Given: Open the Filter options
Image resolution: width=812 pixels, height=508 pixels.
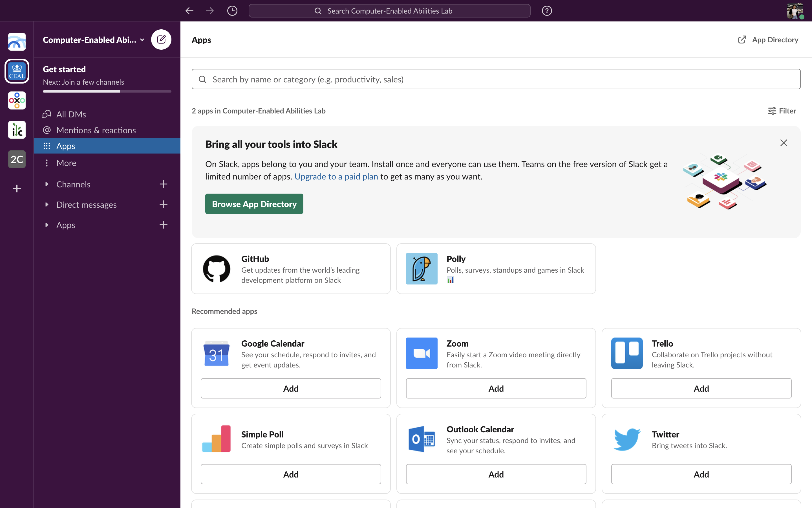Looking at the screenshot, I should point(782,111).
